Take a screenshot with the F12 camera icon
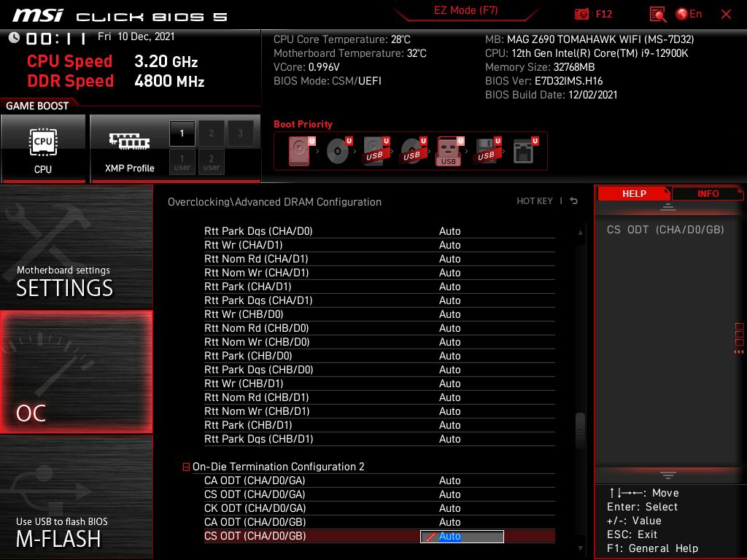This screenshot has width=747, height=560. 581,14
